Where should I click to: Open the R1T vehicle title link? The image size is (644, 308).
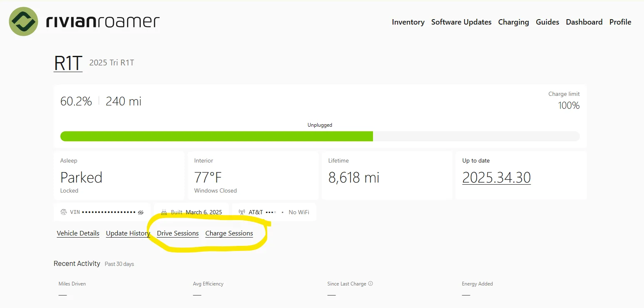68,63
